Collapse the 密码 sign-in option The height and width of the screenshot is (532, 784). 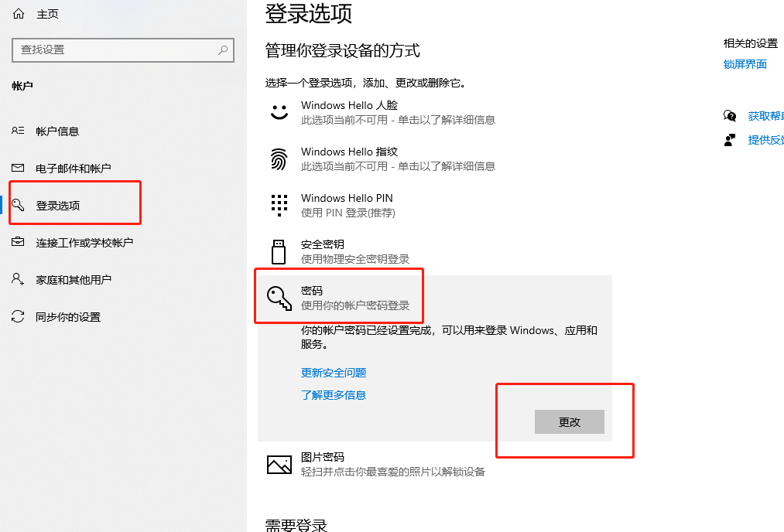[435, 298]
